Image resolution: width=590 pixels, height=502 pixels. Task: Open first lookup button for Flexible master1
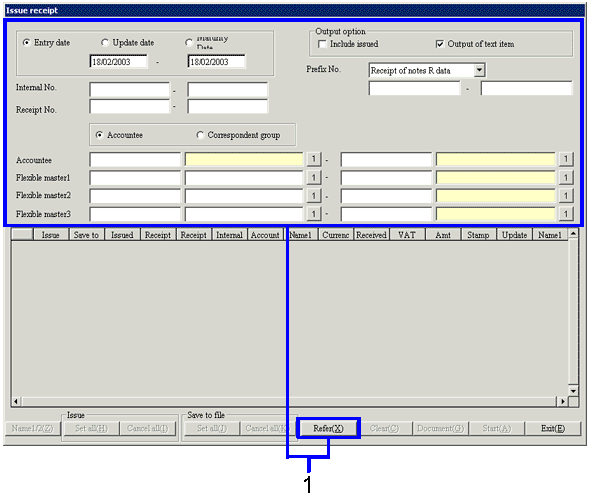point(314,177)
